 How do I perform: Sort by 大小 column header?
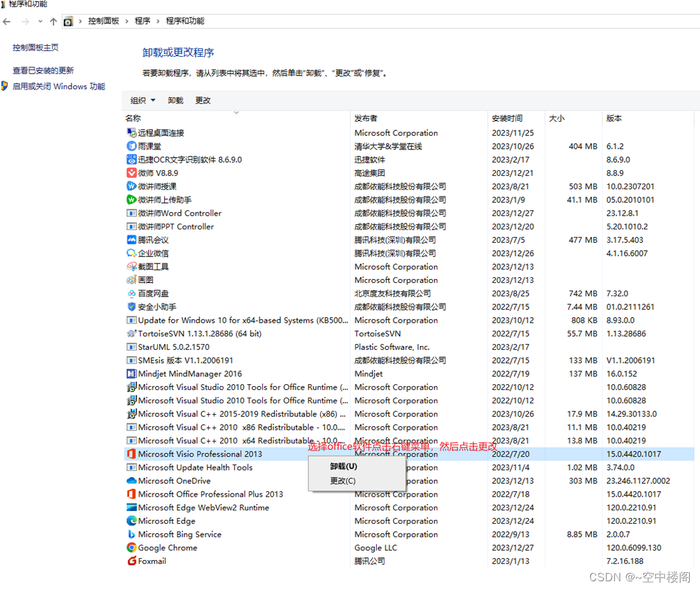556,119
